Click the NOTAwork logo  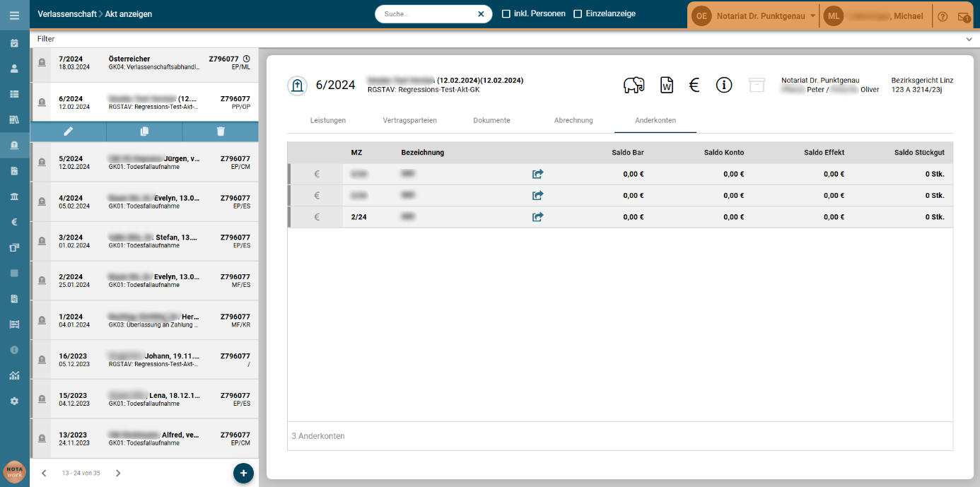[14, 472]
